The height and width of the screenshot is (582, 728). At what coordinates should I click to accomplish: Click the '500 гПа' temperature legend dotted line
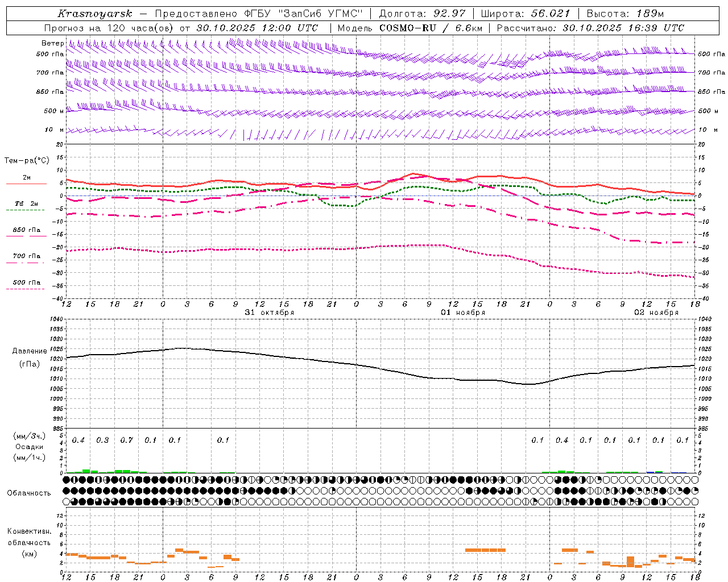[x=26, y=289]
